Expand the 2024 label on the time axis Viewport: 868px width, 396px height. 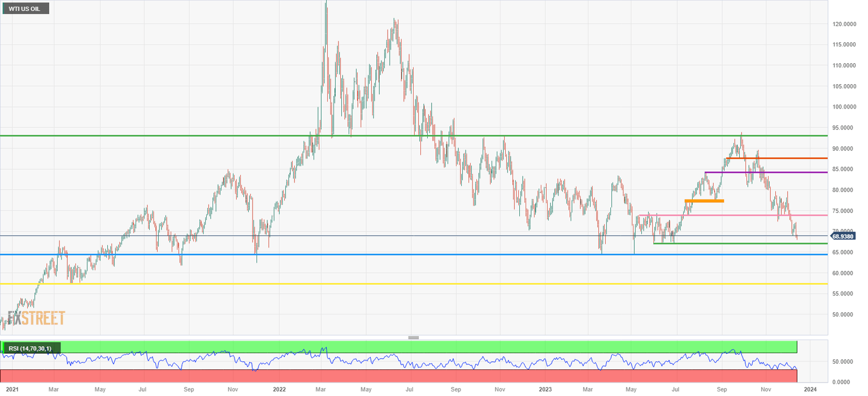(811, 389)
